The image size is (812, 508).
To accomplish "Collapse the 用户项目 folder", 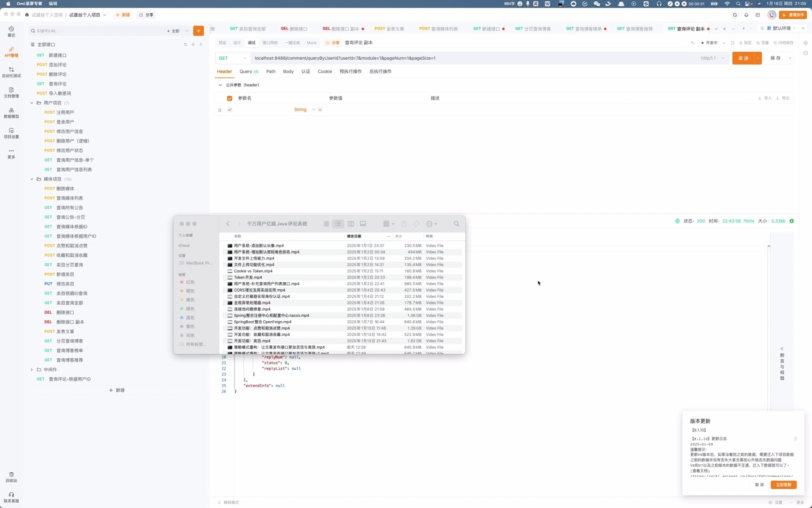I will point(32,103).
